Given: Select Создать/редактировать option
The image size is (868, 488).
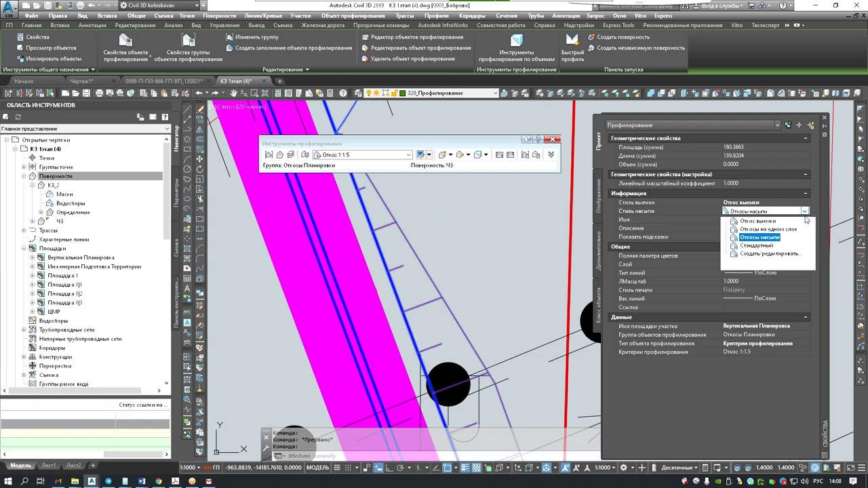Looking at the screenshot, I should 770,253.
